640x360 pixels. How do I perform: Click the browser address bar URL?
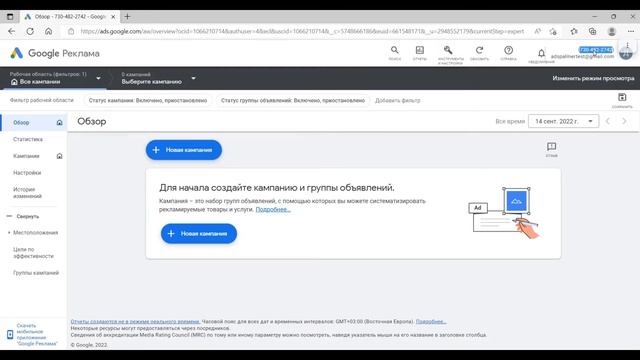coord(302,31)
